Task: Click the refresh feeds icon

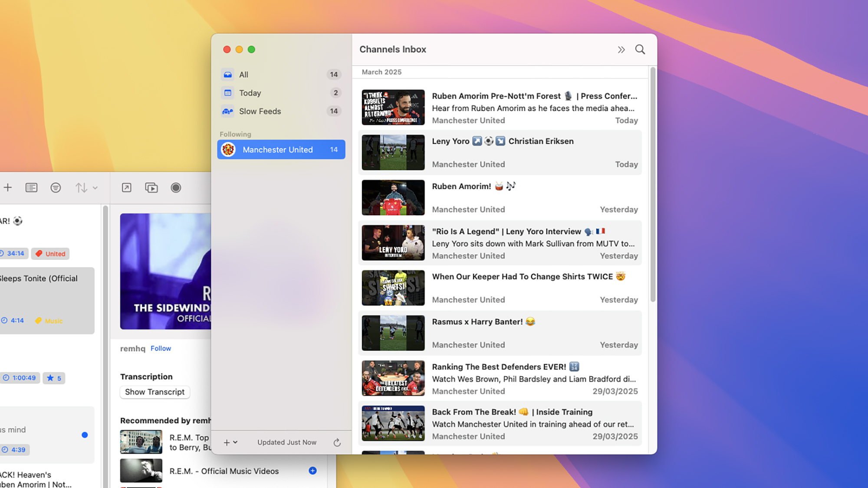Action: click(337, 442)
